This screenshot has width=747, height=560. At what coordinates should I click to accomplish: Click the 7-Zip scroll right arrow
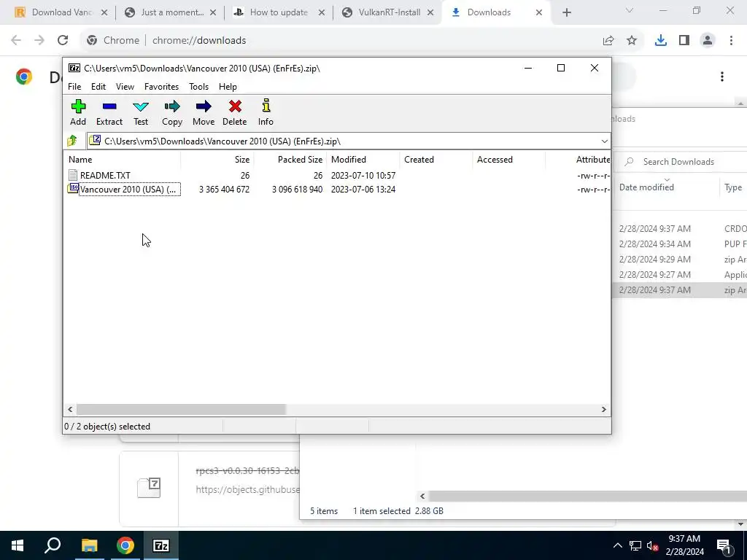[603, 410]
